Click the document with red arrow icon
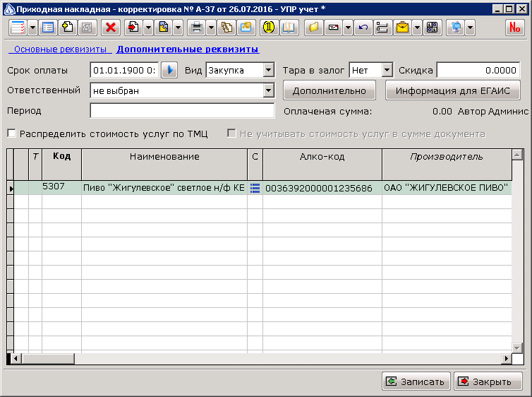The image size is (532, 397). click(x=133, y=28)
